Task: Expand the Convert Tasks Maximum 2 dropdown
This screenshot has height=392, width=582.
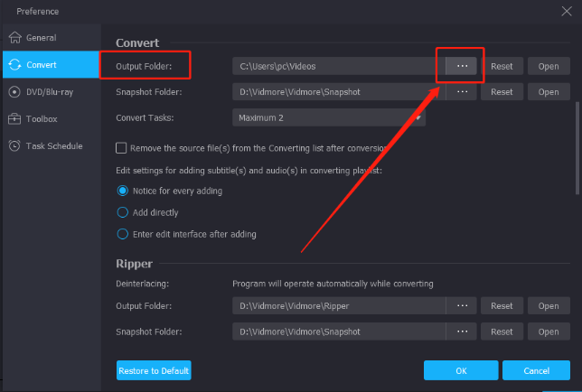Action: (329, 117)
